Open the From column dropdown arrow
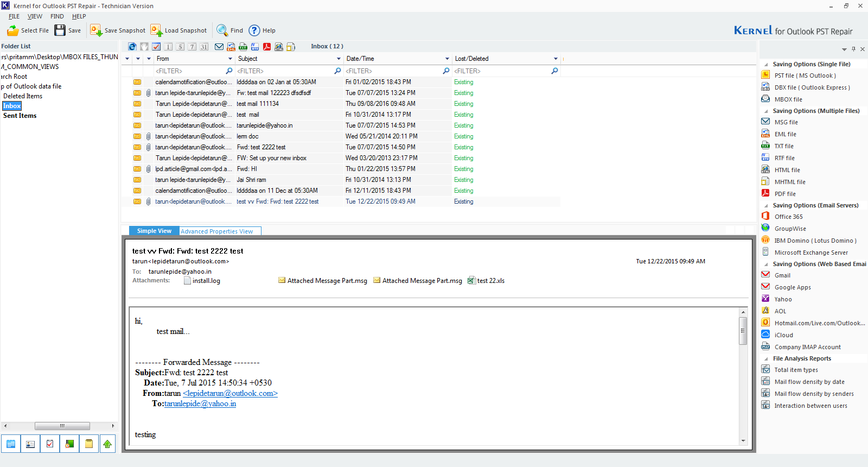The width and height of the screenshot is (868, 467). coord(230,59)
